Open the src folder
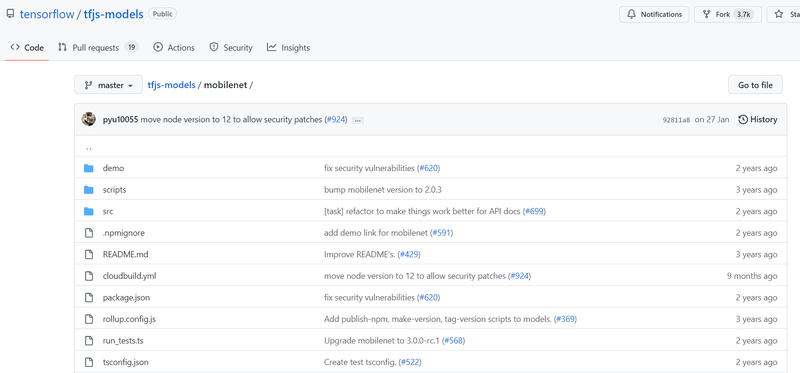The height and width of the screenshot is (373, 800). click(108, 211)
